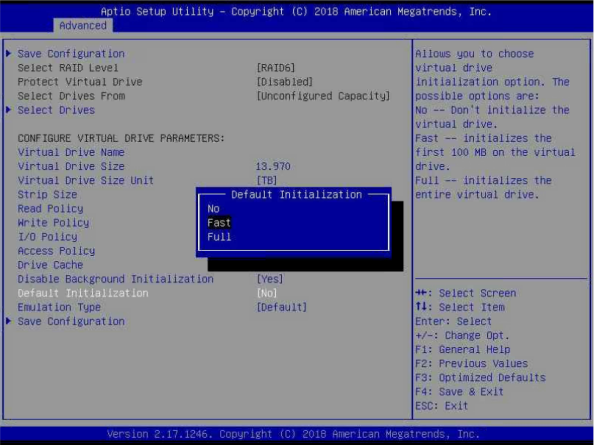Open the Emulation Type Default selector

(x=281, y=307)
